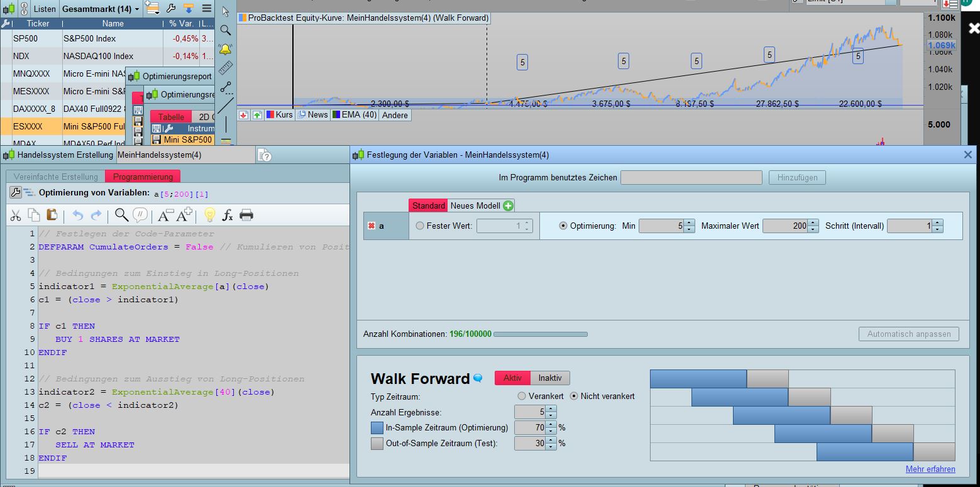Increase Out-of-Sample Zeitraum percentage
This screenshot has width=980, height=487.
coord(551,440)
